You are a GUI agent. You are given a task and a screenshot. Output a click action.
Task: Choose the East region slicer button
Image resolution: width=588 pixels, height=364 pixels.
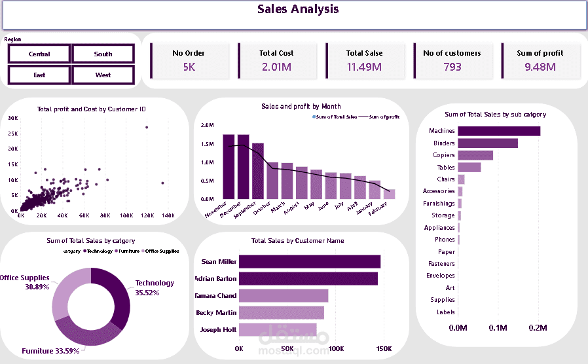[x=39, y=75]
